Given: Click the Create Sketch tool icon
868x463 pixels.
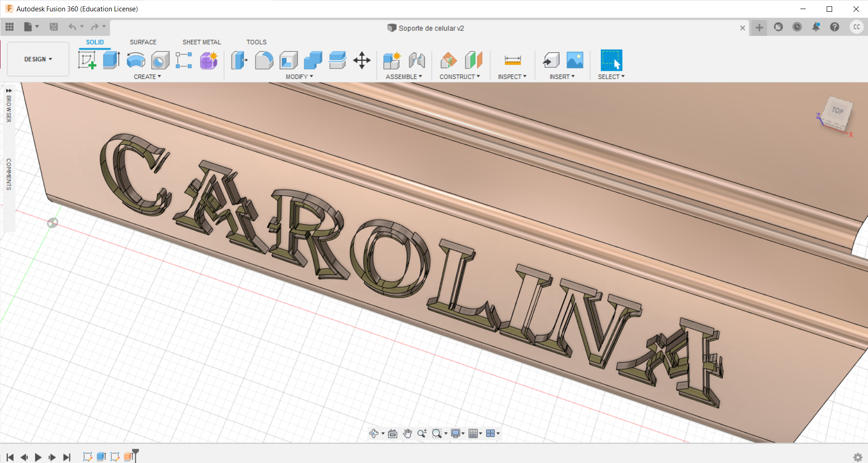Looking at the screenshot, I should pos(87,60).
